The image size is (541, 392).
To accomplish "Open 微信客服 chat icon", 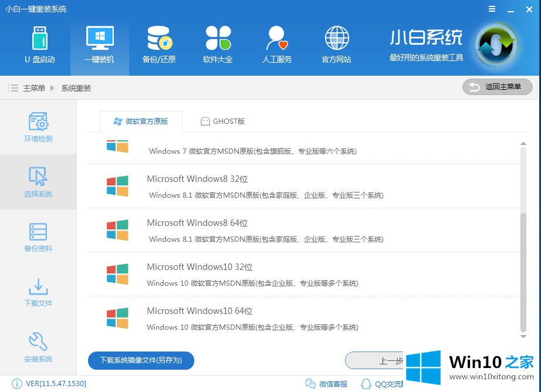I will (310, 384).
